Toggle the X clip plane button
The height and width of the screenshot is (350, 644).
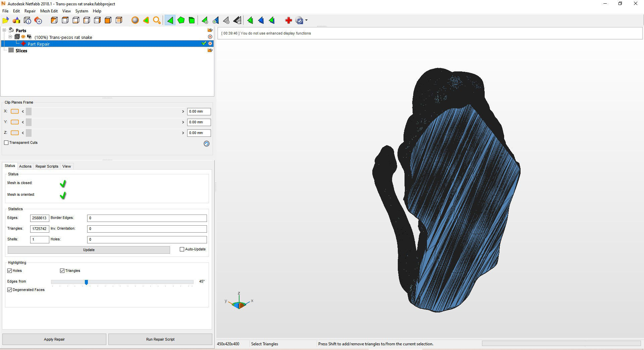[15, 111]
